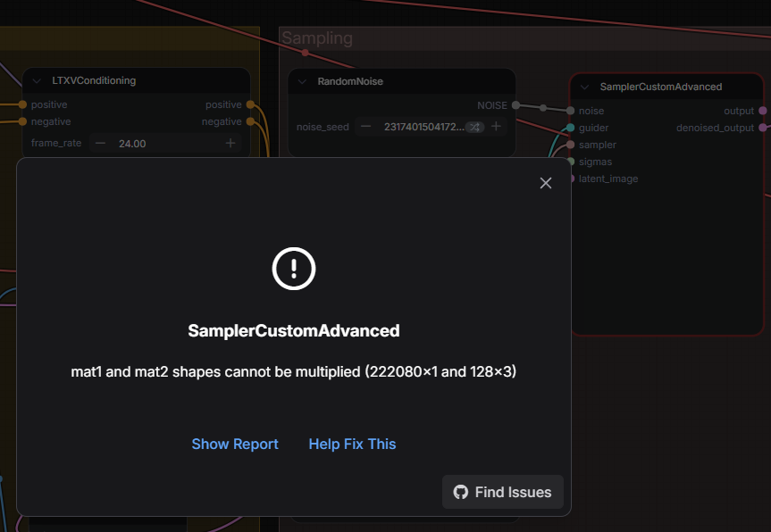
Task: Click the GitHub icon in Find Issues
Action: [461, 492]
